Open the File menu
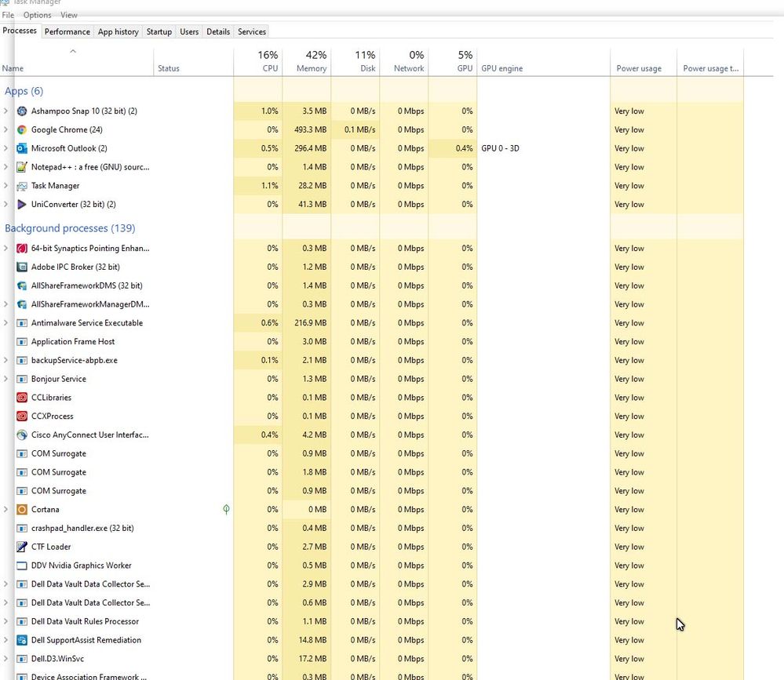The height and width of the screenshot is (680, 784). click(8, 15)
